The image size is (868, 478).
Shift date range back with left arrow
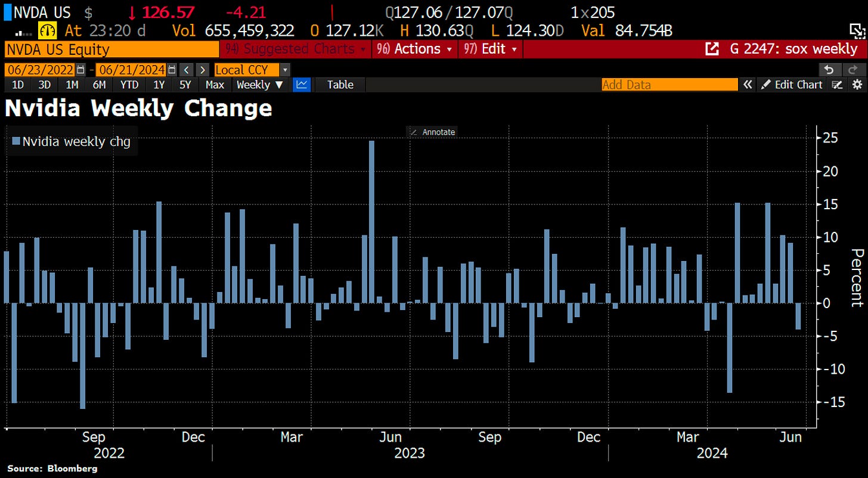pos(187,69)
